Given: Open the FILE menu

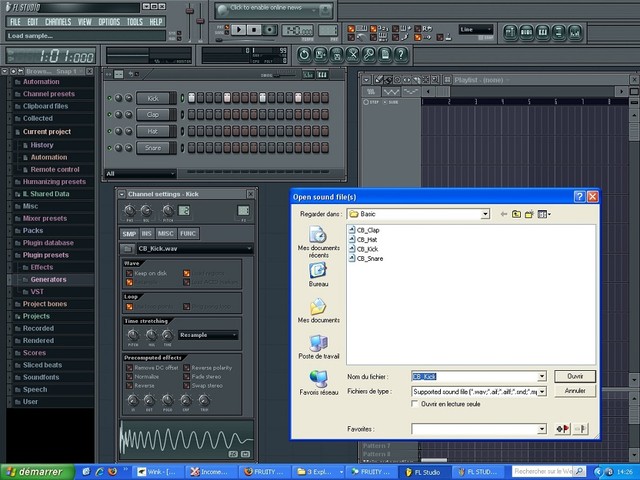Looking at the screenshot, I should coord(15,22).
